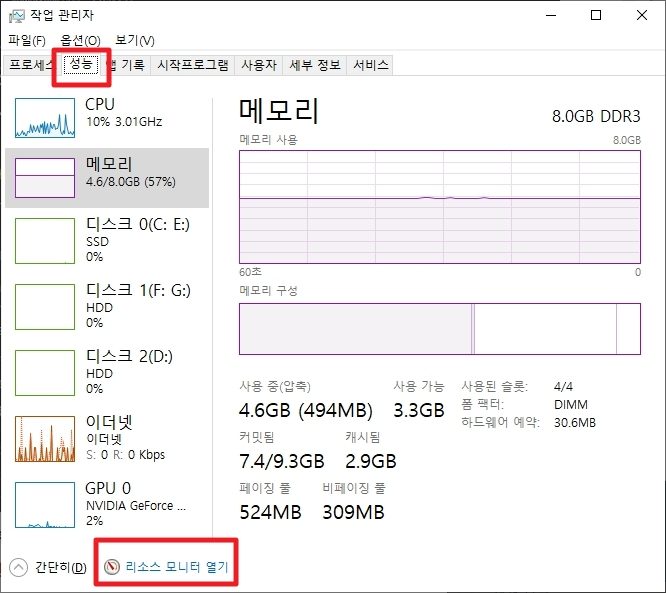Image resolution: width=666 pixels, height=593 pixels.
Task: Click the 4/4 slots used value
Action: coord(563,387)
